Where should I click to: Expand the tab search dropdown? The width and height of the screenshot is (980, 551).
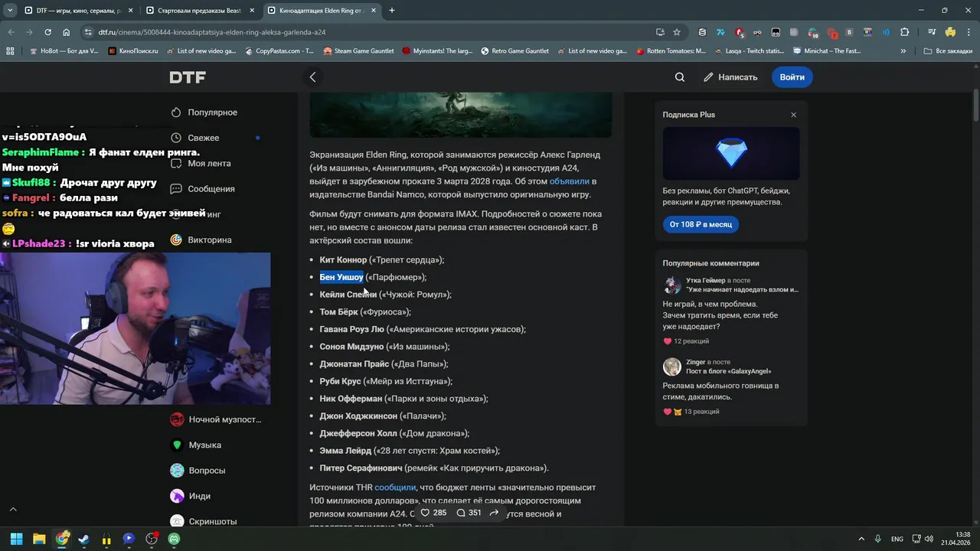tap(10, 11)
